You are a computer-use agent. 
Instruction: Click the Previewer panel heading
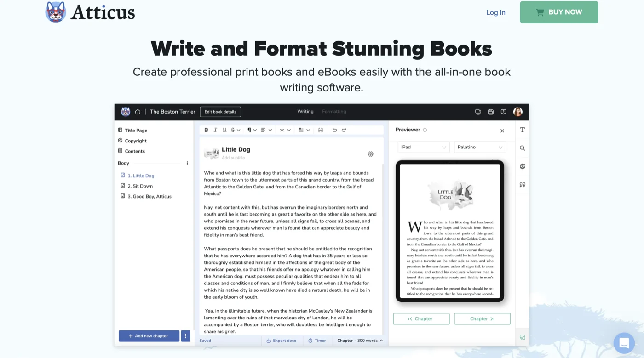tap(408, 130)
